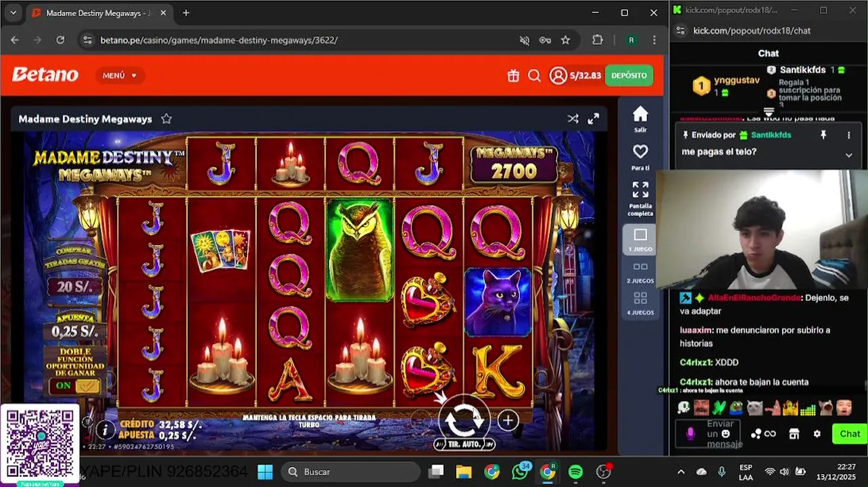Select the 4 Juegos layout
The image size is (868, 487).
[640, 304]
